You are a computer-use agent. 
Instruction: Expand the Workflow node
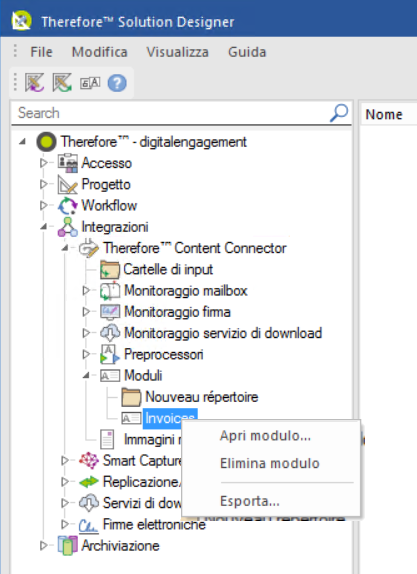point(44,205)
